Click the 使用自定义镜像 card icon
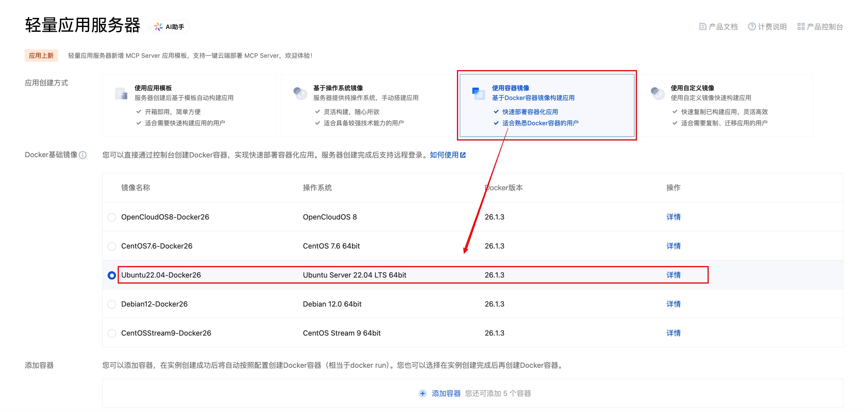 click(657, 93)
